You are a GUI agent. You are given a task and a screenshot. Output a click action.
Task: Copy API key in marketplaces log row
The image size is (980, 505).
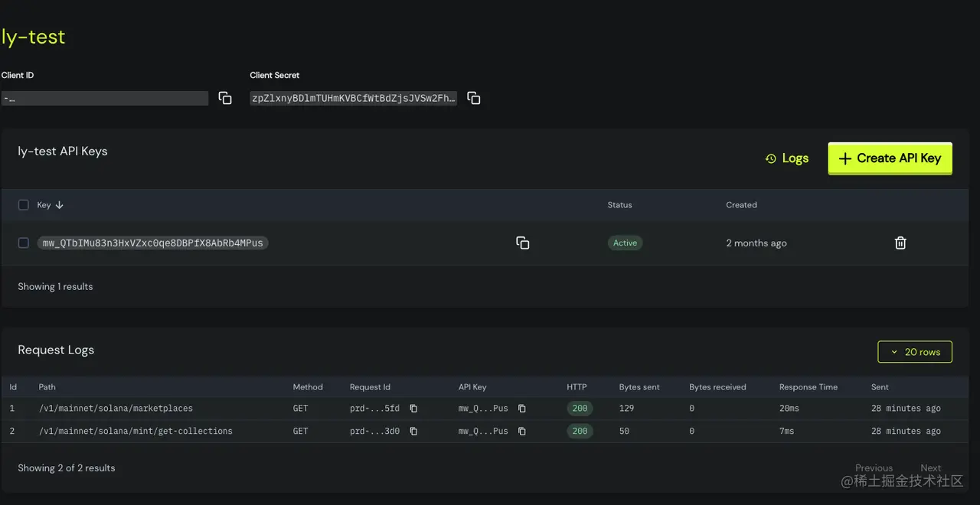(522, 409)
